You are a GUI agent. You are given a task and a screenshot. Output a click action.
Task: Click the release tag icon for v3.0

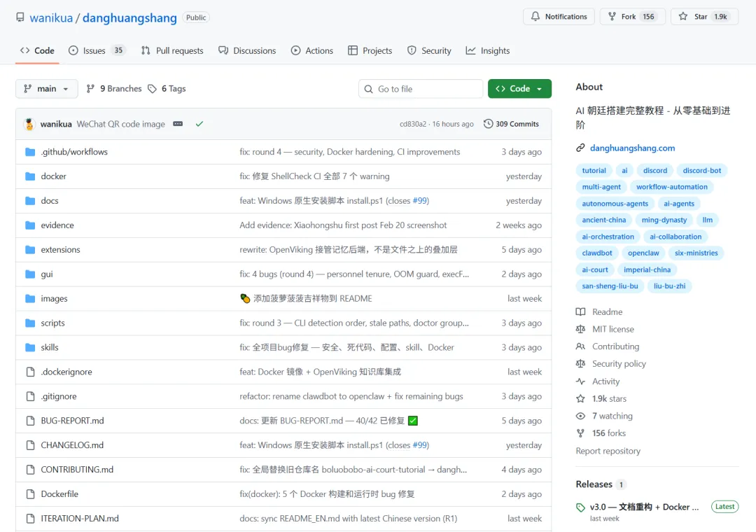coord(580,507)
